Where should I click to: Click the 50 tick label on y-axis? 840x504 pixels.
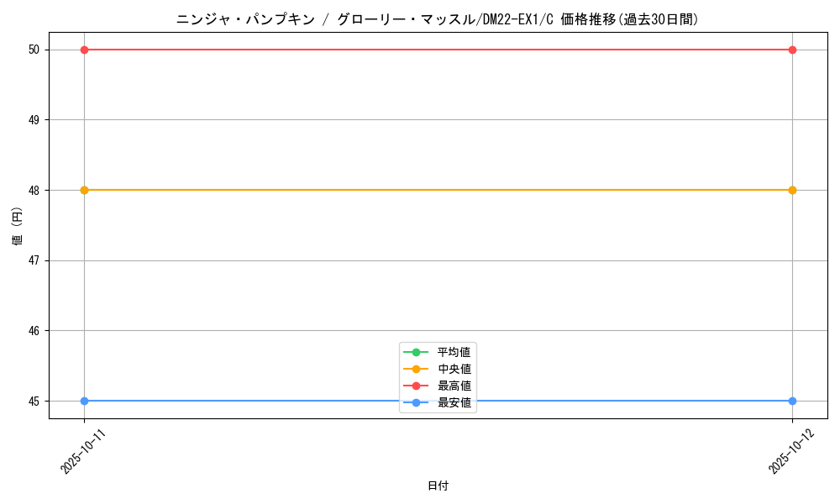click(x=35, y=50)
